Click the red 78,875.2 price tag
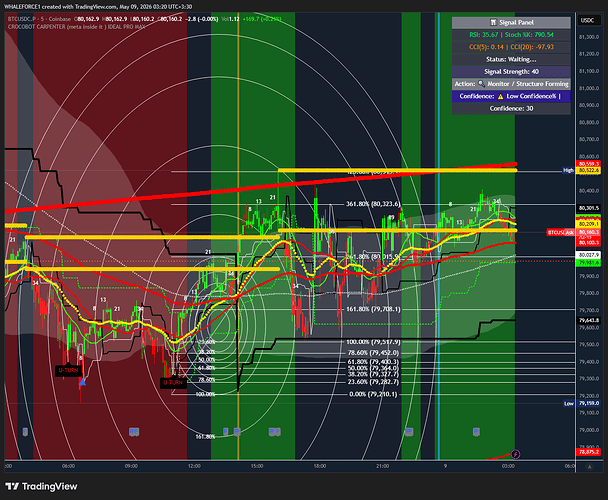 pyautogui.click(x=589, y=452)
